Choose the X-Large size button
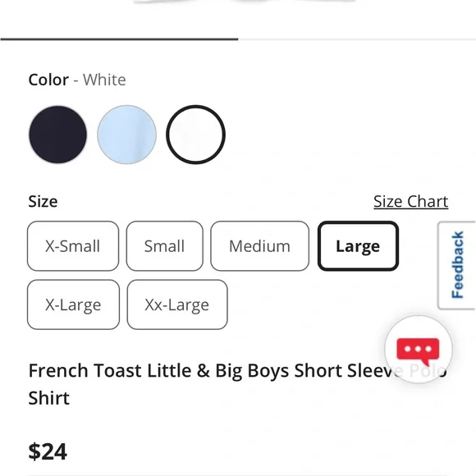This screenshot has width=476, height=476. pyautogui.click(x=73, y=304)
